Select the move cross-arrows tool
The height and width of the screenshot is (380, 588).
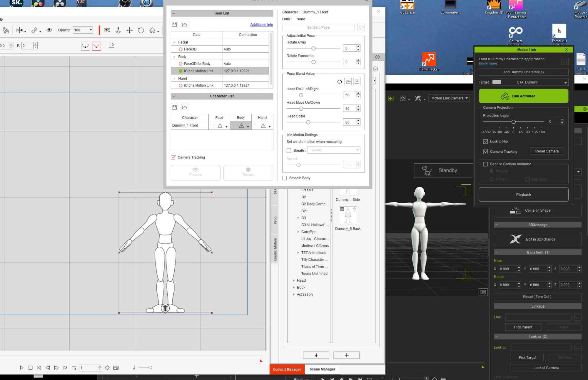coord(129,30)
